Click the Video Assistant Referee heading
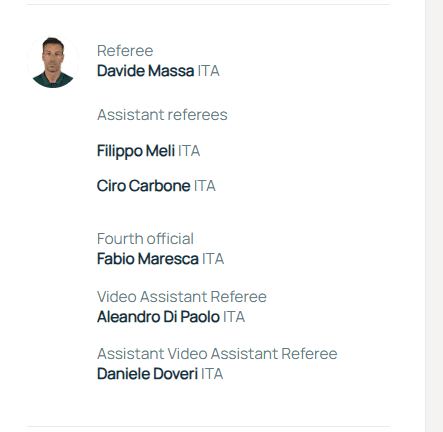 (182, 297)
